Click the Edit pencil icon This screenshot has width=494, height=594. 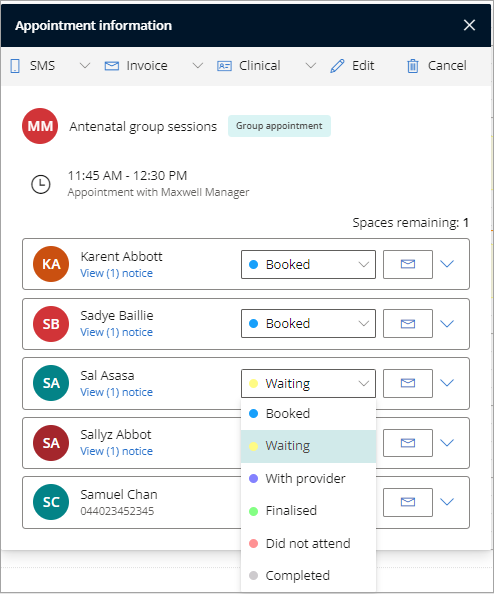[337, 66]
